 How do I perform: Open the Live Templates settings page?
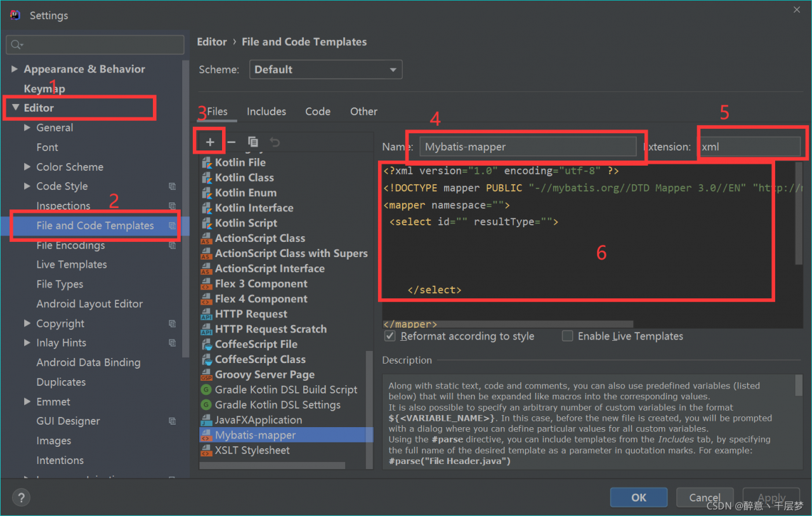coord(72,265)
